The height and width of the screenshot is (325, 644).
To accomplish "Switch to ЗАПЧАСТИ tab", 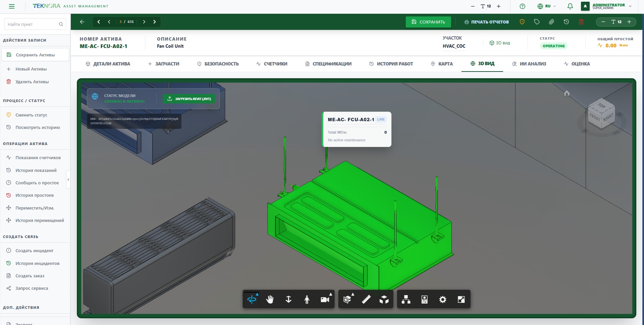I will pos(164,64).
